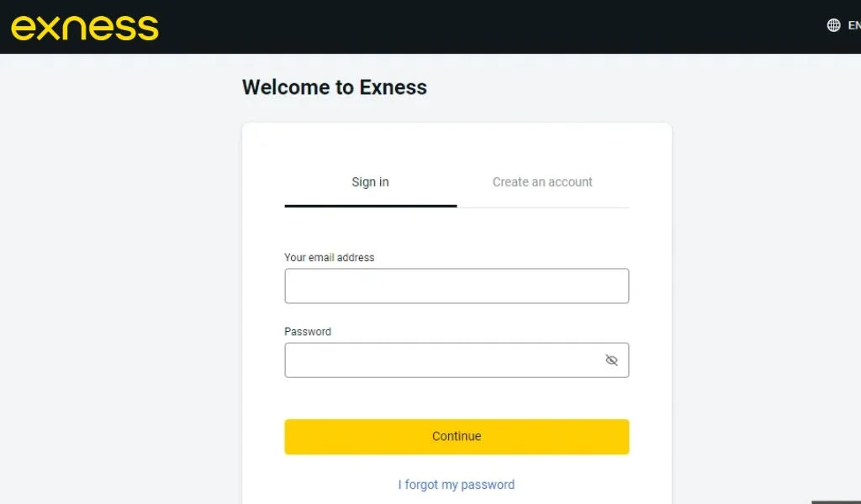Click the email field to enter credentials
The image size is (861, 504).
[457, 286]
